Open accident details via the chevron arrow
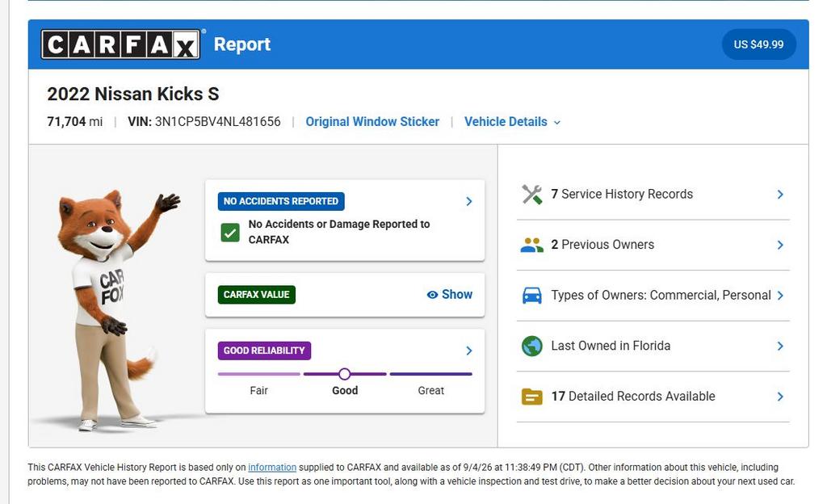Viewport: 827px width, 504px height. tap(469, 201)
